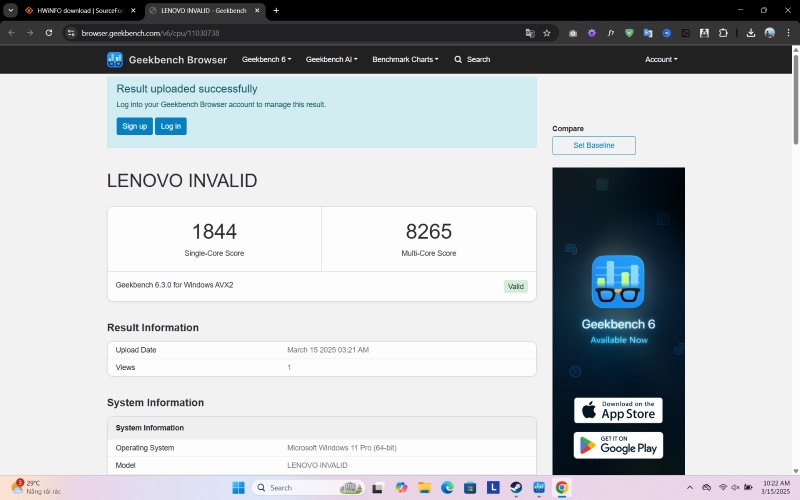Screen dimensions: 800x500
Task: Click the Valid status badge
Action: click(x=516, y=286)
